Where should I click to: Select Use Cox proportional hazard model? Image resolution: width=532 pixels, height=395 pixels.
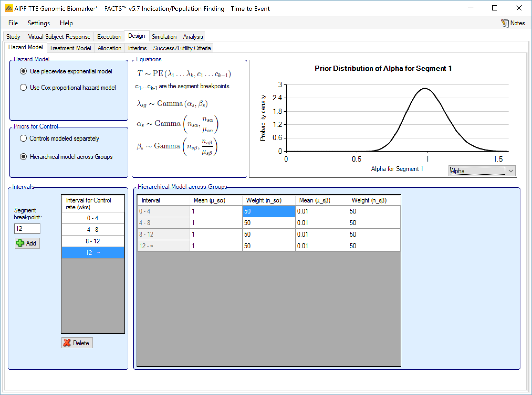[x=23, y=88]
